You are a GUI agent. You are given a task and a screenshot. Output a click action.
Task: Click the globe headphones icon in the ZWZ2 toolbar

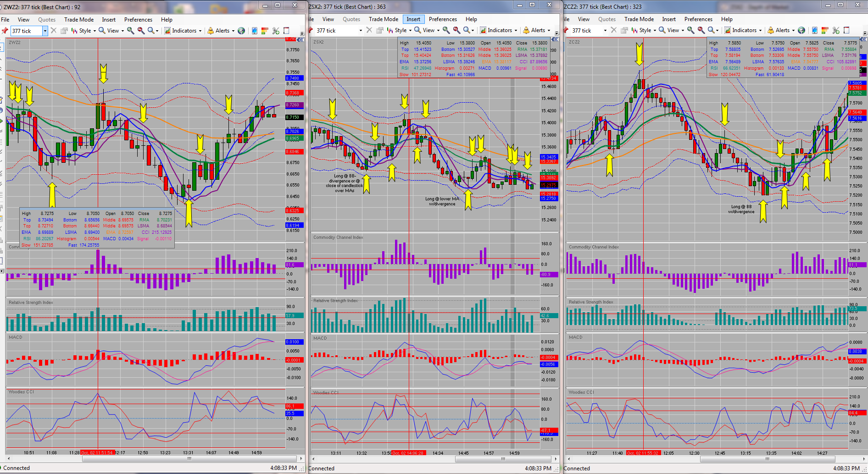click(x=241, y=31)
